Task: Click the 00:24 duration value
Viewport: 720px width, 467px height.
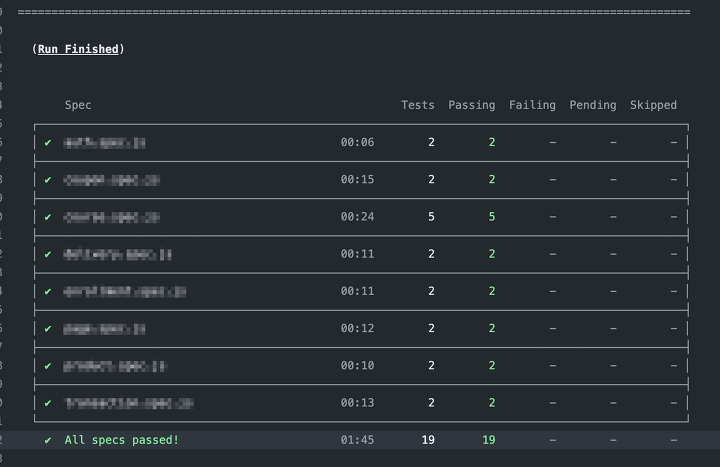Action: pyautogui.click(x=357, y=217)
